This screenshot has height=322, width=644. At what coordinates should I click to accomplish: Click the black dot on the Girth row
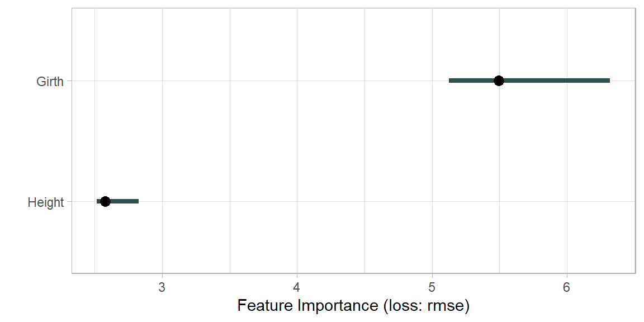coord(499,80)
